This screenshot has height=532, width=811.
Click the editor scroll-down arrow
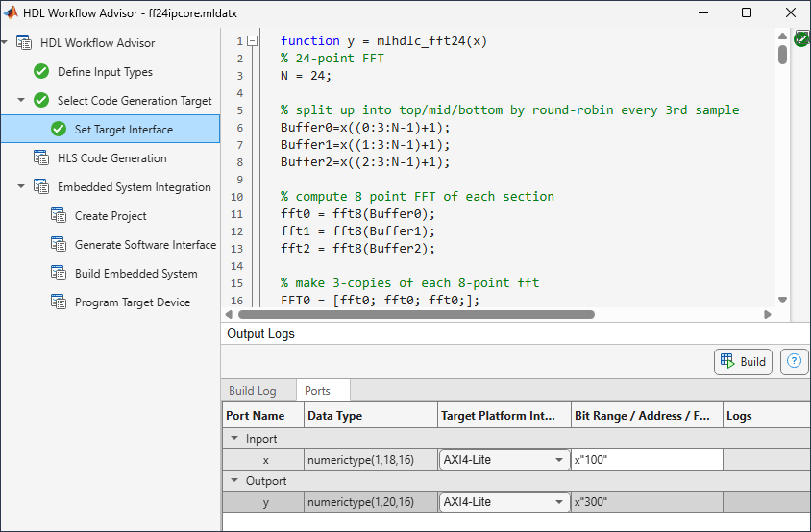click(x=782, y=300)
